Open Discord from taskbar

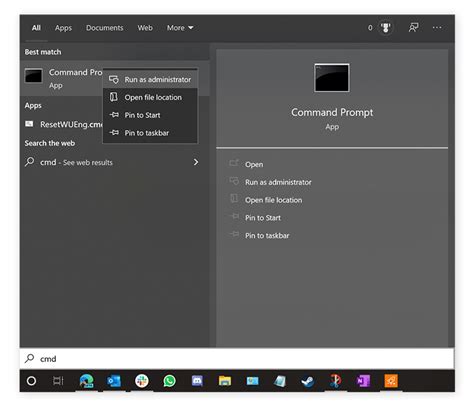pyautogui.click(x=197, y=381)
